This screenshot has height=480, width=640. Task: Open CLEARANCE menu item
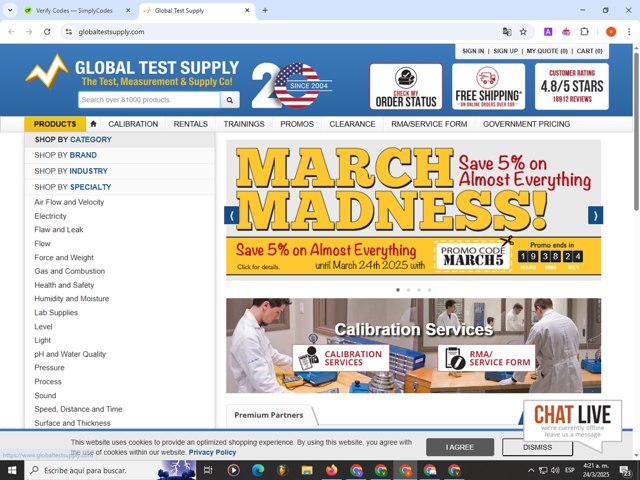[x=352, y=124]
